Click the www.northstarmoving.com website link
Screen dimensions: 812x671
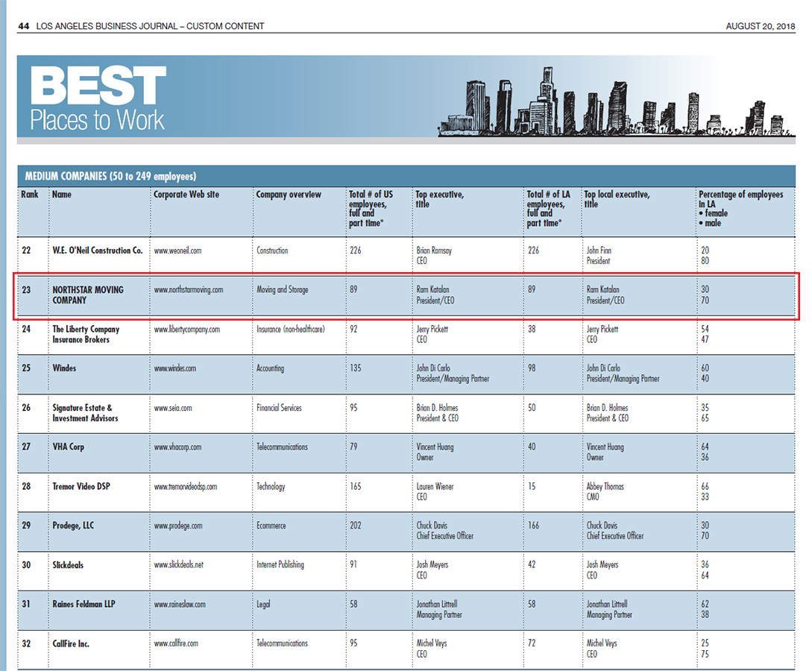tap(188, 290)
